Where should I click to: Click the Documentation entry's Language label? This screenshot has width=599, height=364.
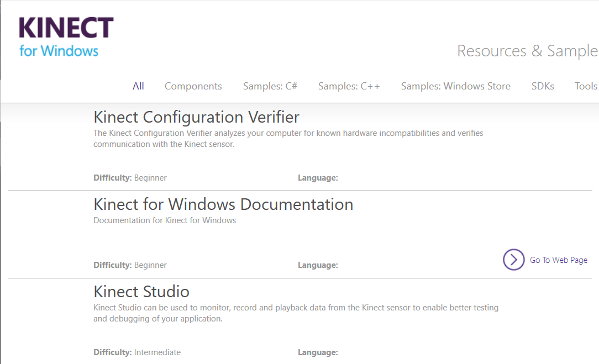[x=318, y=265]
